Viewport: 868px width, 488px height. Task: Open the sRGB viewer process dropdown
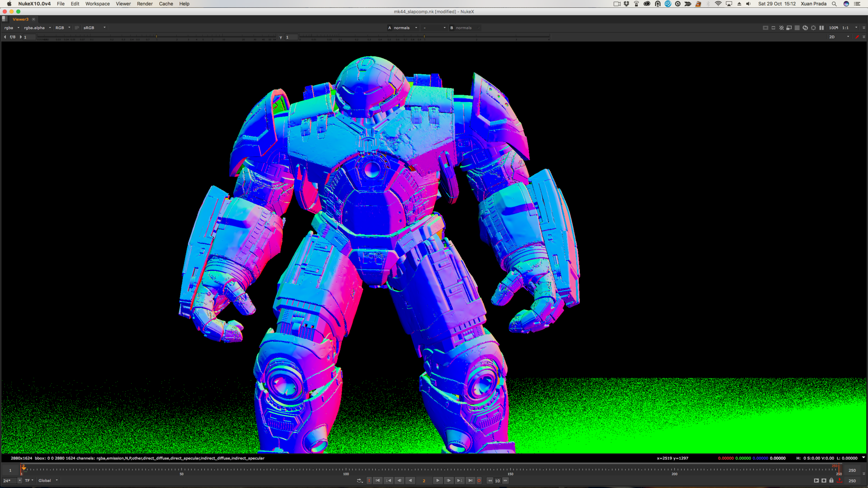(94, 28)
